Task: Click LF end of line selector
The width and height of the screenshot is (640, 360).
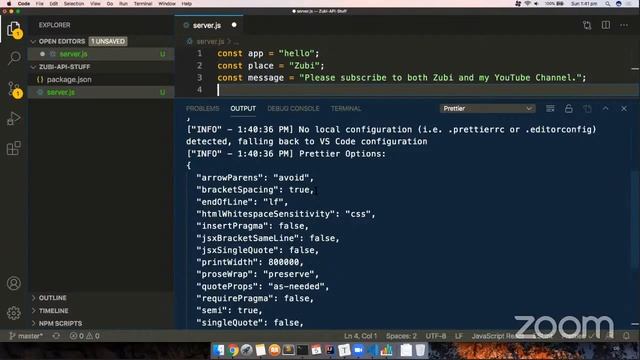Action: (459, 336)
